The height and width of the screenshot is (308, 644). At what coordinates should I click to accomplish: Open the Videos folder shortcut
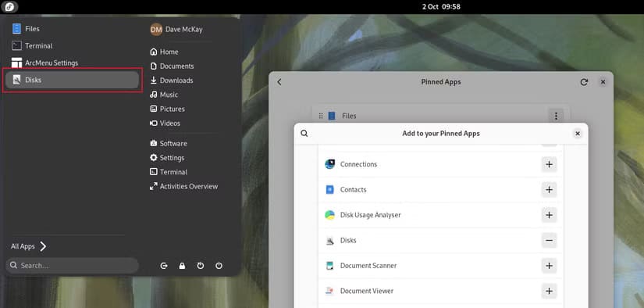165,123
